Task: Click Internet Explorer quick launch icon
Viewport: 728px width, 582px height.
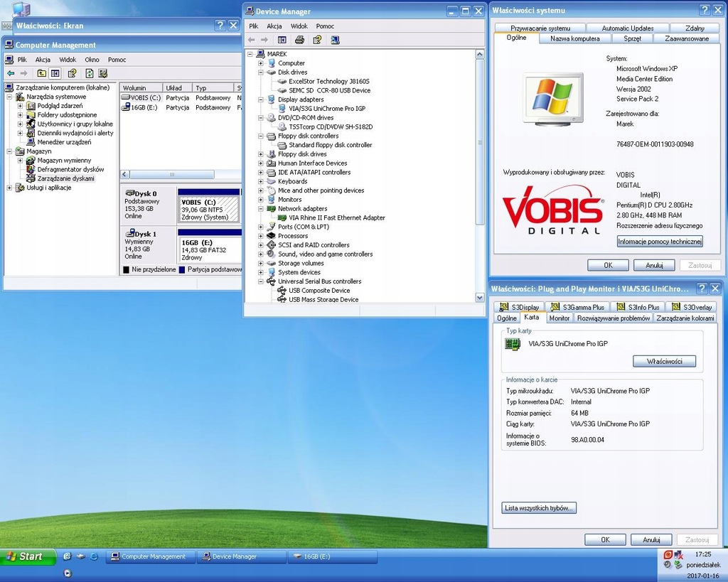Action: (95, 556)
